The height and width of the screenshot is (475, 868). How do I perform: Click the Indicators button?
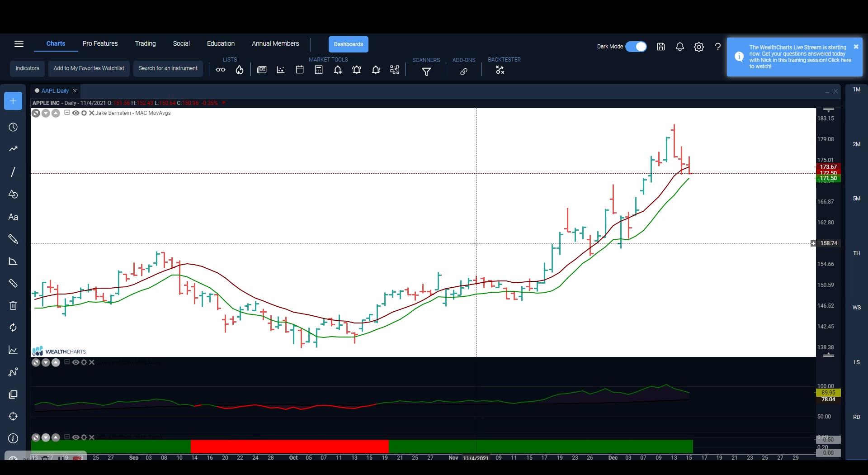tap(27, 68)
